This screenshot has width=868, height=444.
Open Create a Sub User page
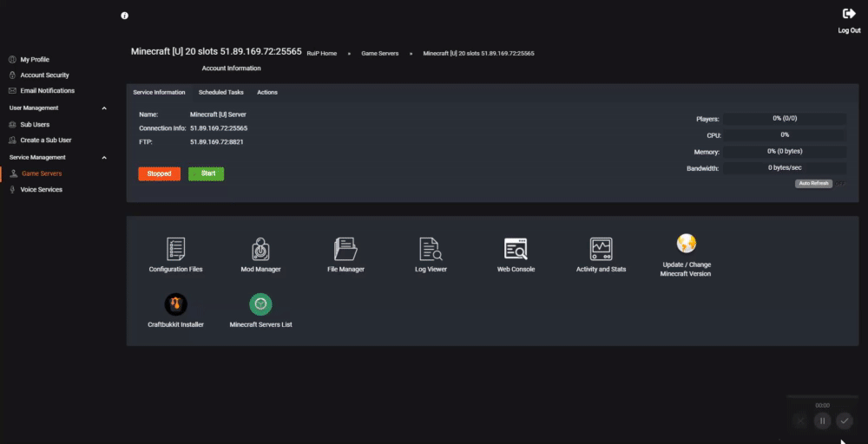tap(46, 140)
